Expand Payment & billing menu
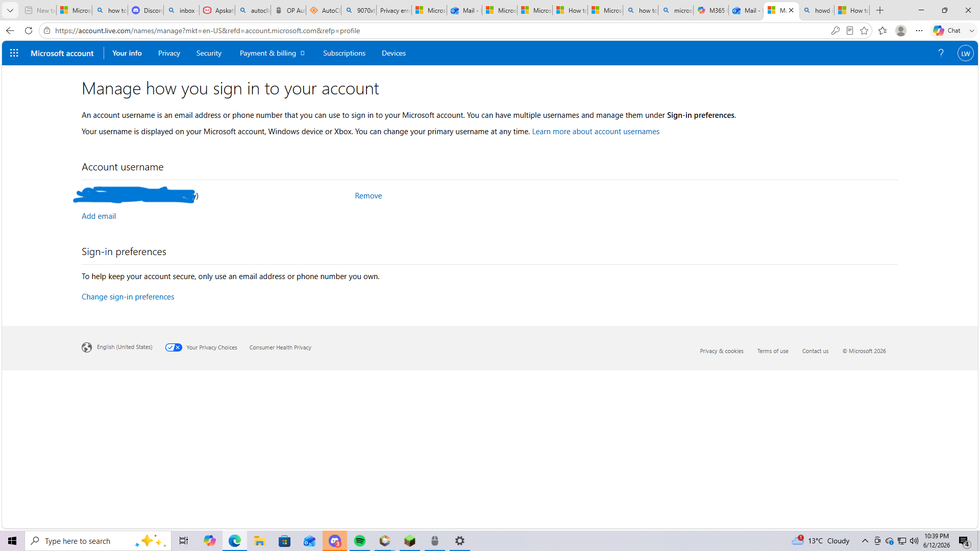This screenshot has width=980, height=551. coord(272,53)
